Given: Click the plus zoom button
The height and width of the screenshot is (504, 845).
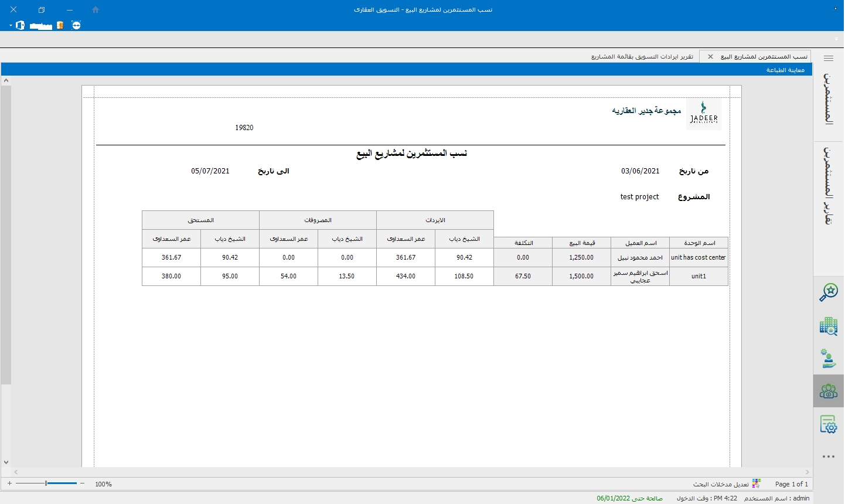Looking at the screenshot, I should point(9,483).
